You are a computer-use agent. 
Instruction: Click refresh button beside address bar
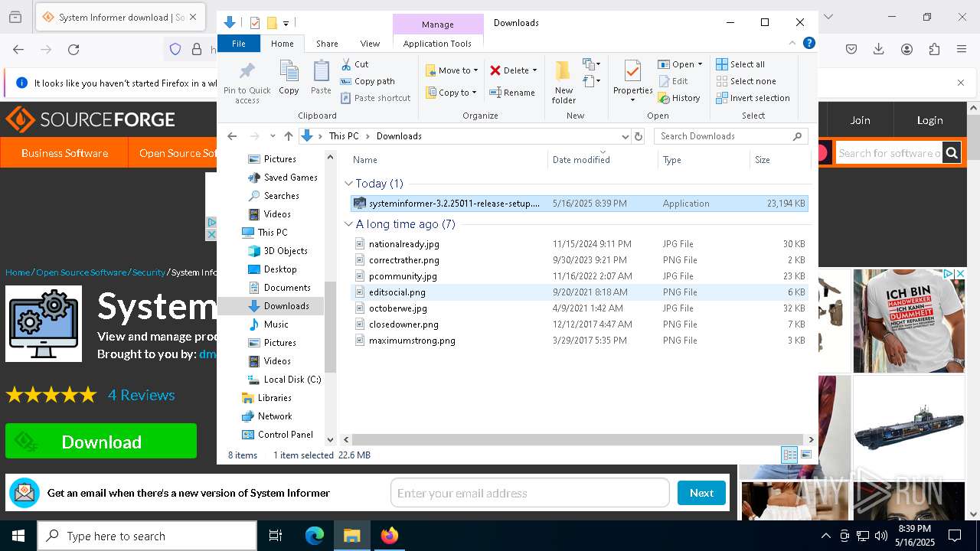tap(639, 136)
